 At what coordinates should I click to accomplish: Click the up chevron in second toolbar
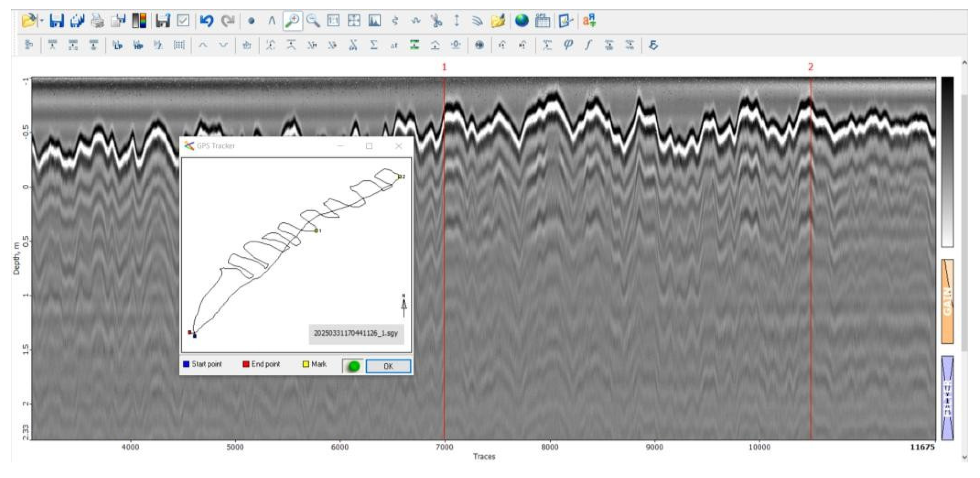click(x=203, y=45)
